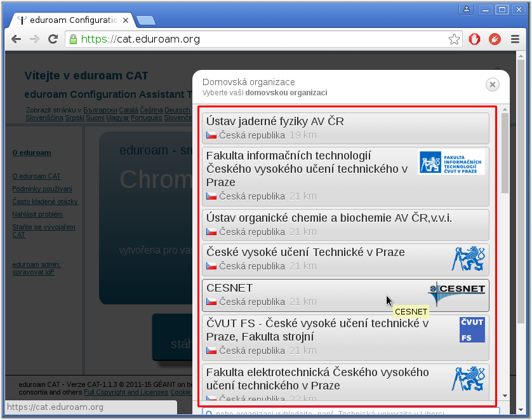Screen dimensions: 532x420
Task: Click the organization list scroll up arrow
Action: coord(505,109)
